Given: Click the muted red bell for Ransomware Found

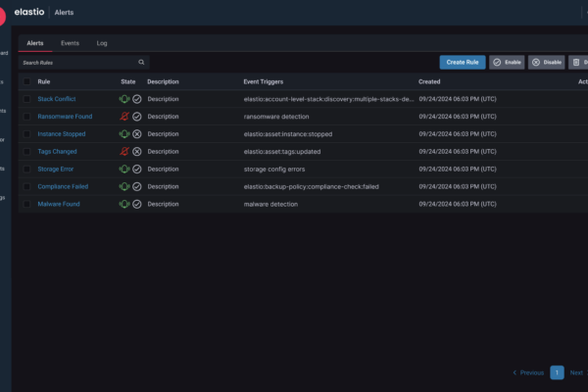Looking at the screenshot, I should click(x=124, y=117).
